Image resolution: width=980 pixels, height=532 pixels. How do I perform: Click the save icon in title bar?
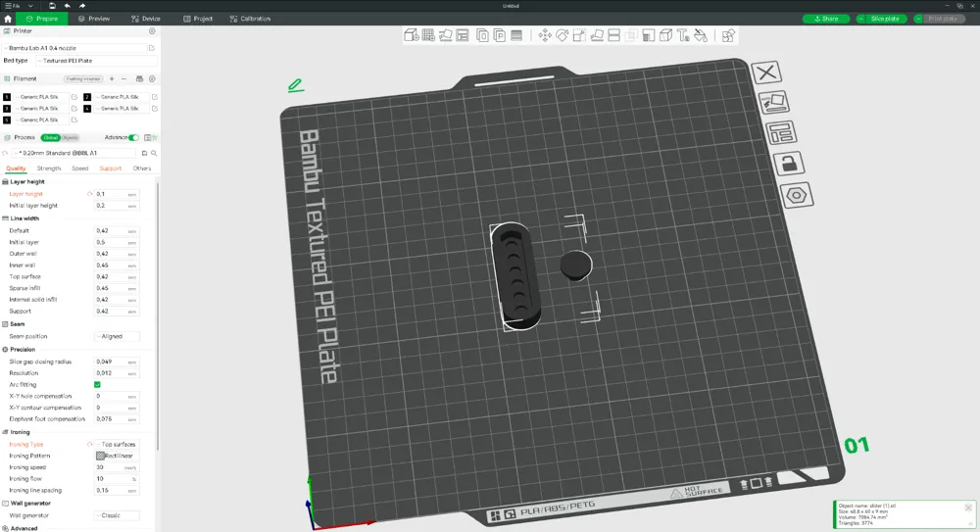(x=52, y=6)
